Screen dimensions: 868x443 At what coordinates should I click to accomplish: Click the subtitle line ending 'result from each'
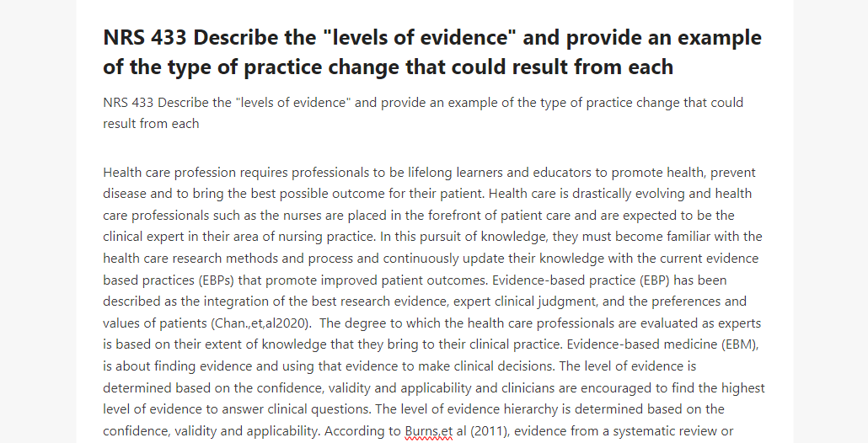click(423, 113)
